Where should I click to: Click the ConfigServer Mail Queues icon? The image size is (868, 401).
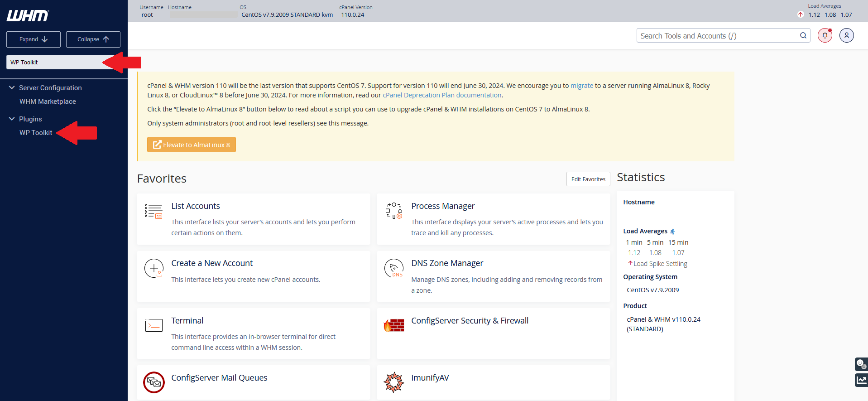(154, 382)
